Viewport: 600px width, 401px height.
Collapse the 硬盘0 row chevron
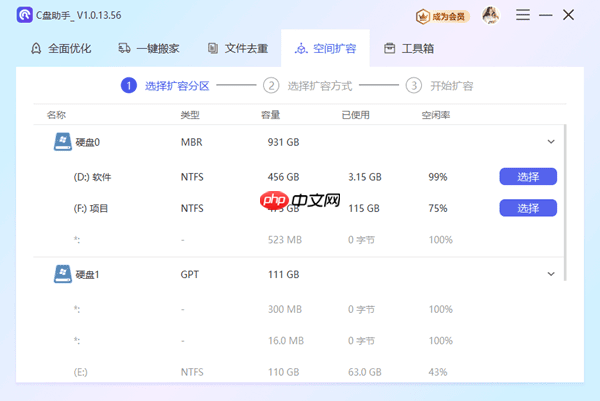551,142
